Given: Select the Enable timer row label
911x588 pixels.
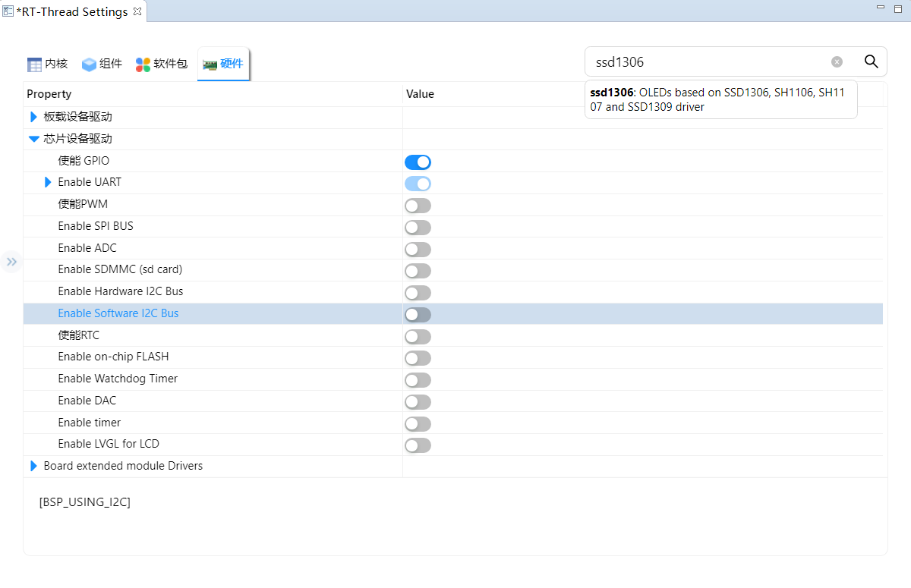Looking at the screenshot, I should [90, 423].
